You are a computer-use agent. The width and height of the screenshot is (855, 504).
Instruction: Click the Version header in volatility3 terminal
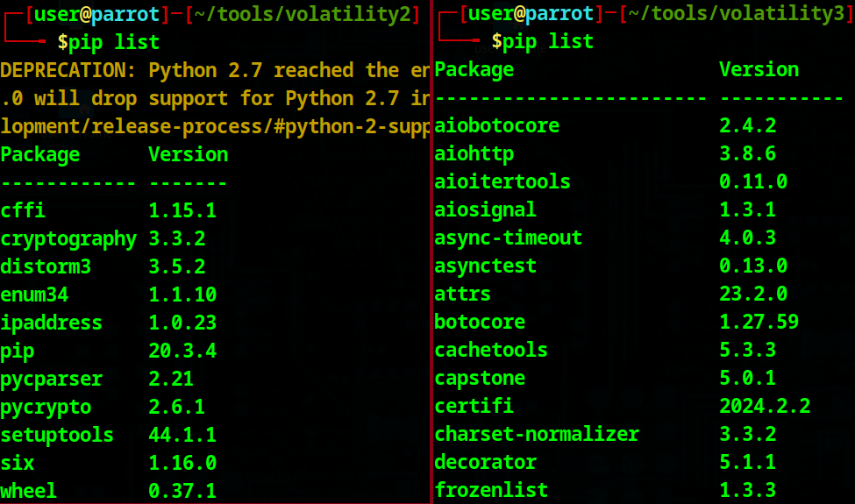[759, 70]
